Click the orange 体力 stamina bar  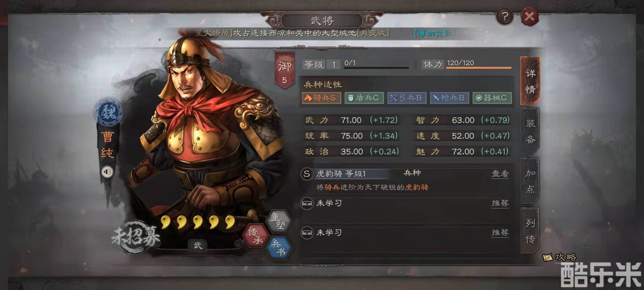[x=479, y=68]
